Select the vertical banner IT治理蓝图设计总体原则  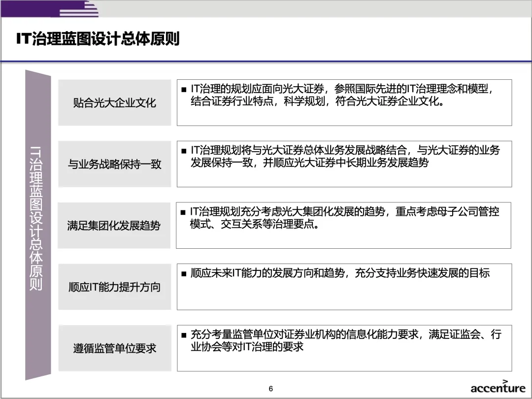pos(38,225)
